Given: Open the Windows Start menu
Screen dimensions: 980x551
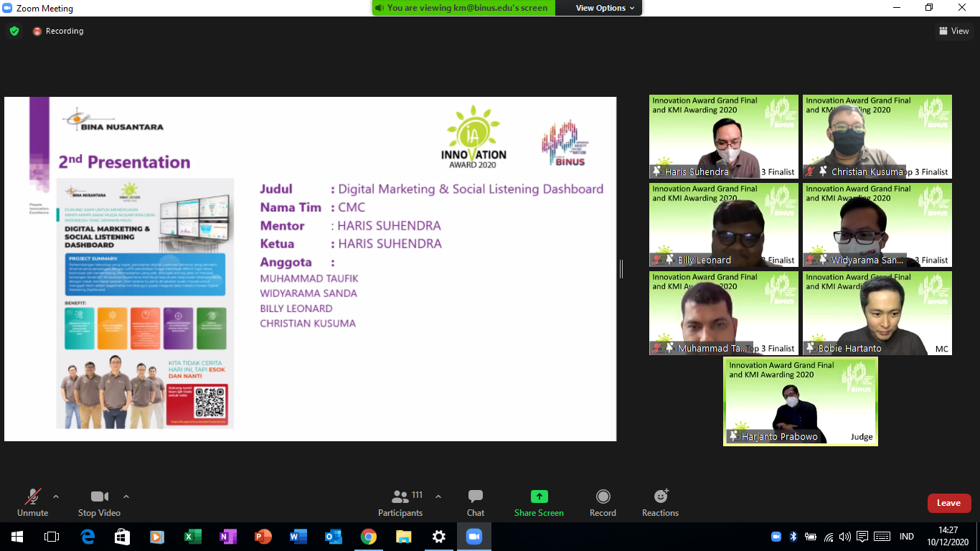Looking at the screenshot, I should click(17, 537).
